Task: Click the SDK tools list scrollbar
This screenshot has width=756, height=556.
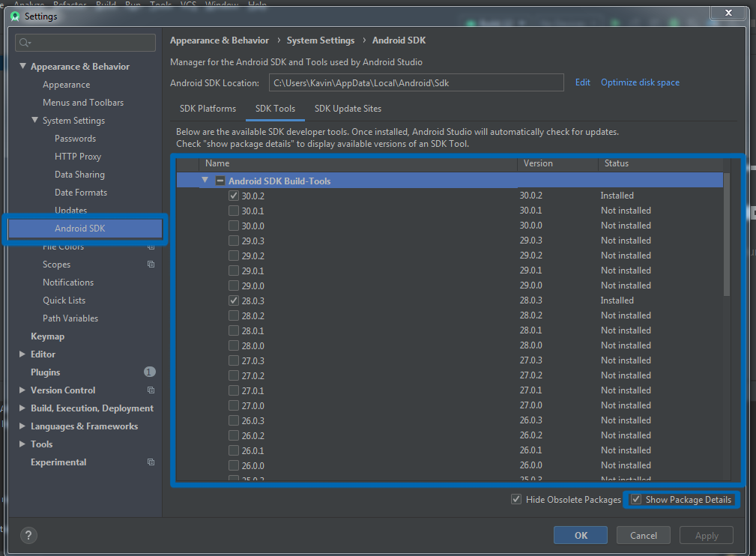Action: pos(727,235)
